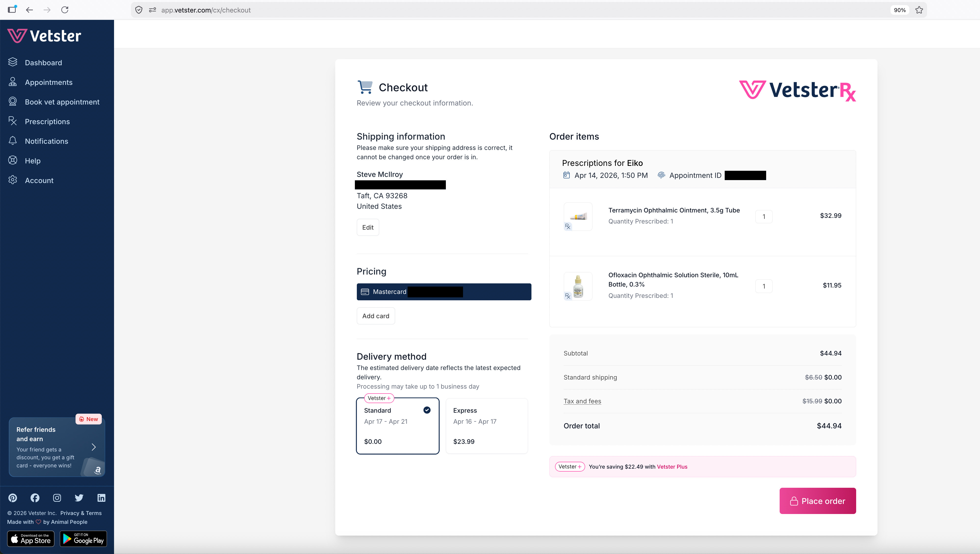This screenshot has width=980, height=554.
Task: Select the Mastercard payment card
Action: point(444,292)
